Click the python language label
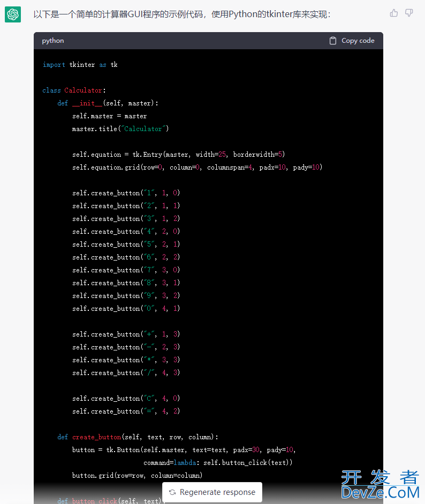 point(52,41)
